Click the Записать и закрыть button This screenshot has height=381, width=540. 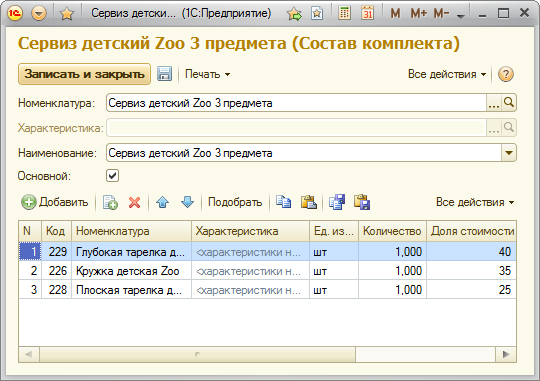(x=84, y=74)
